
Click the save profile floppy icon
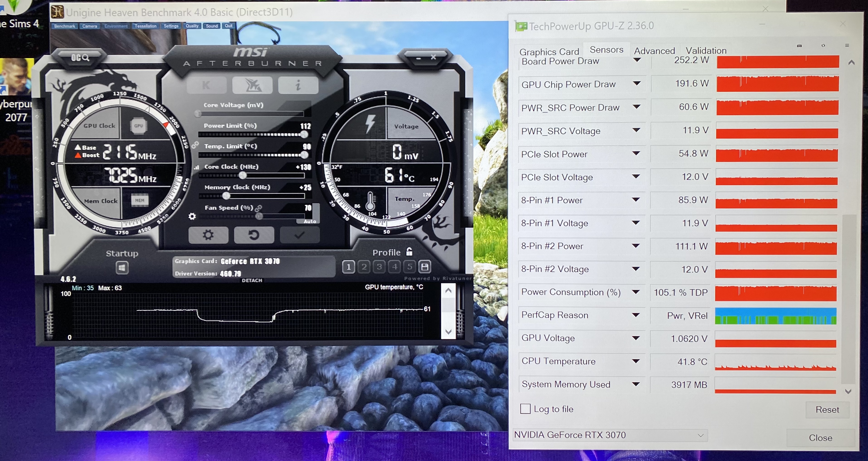[x=425, y=267]
